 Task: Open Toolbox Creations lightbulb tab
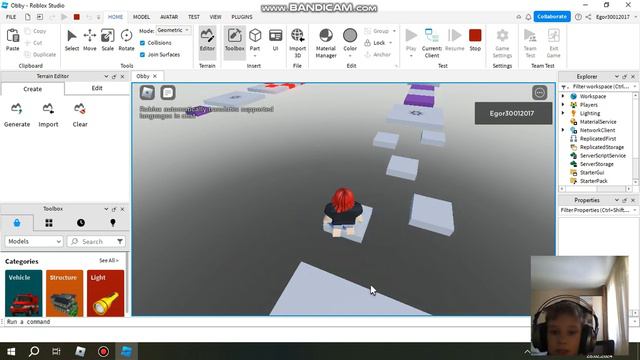pos(113,223)
